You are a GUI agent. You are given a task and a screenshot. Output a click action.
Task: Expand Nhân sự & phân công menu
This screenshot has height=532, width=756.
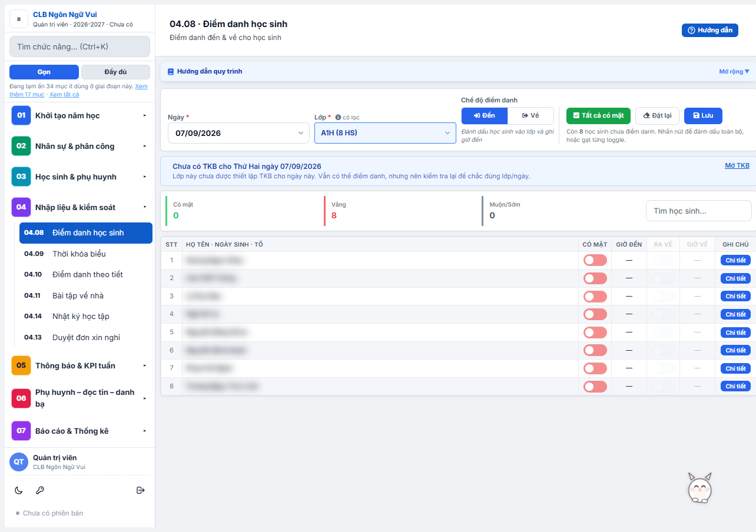click(x=79, y=146)
